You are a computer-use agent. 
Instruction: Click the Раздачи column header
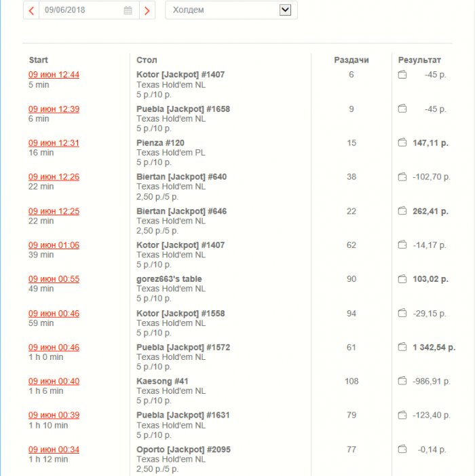351,60
